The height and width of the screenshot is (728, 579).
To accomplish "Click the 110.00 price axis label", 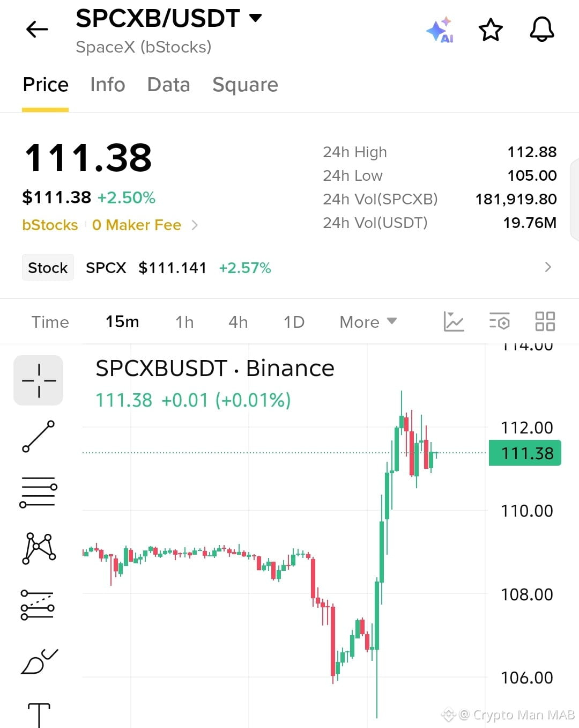I will 526,511.
